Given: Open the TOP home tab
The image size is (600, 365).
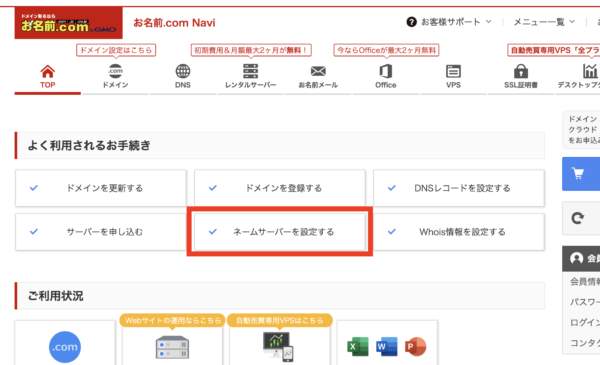Looking at the screenshot, I should [x=47, y=77].
